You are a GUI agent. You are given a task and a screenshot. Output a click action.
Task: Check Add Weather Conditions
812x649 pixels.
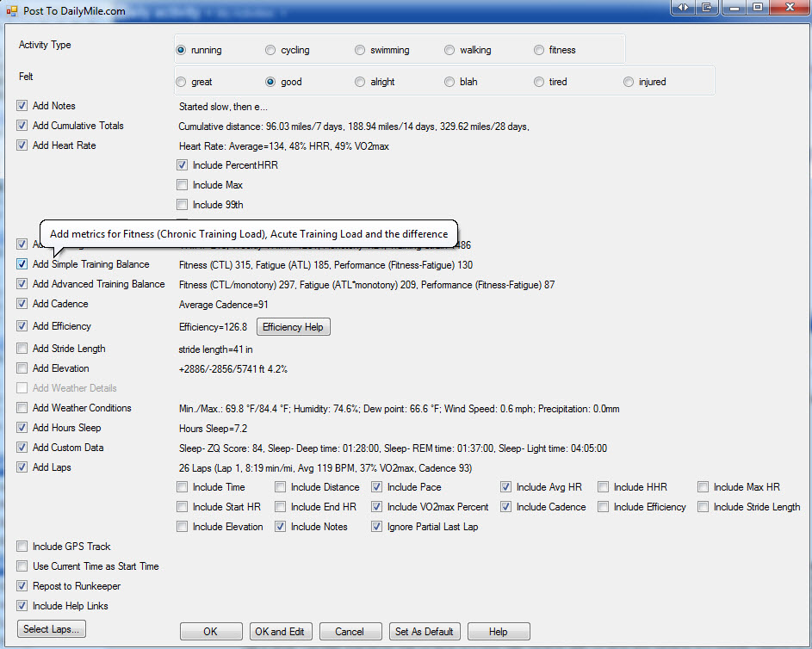22,408
